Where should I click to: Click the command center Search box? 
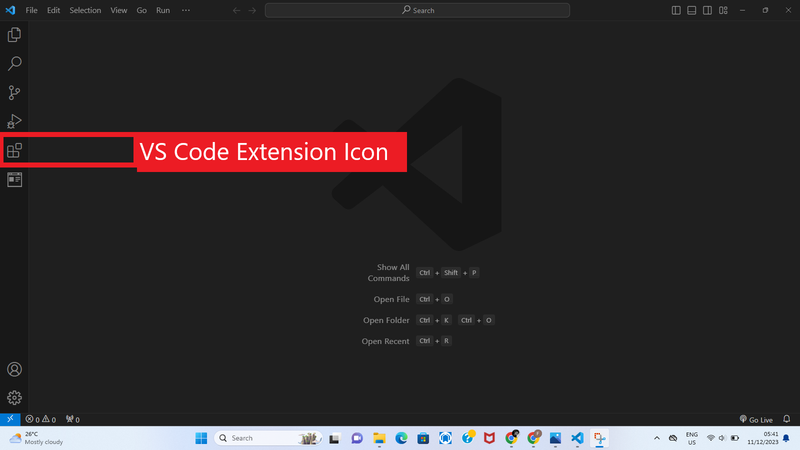[x=417, y=10]
